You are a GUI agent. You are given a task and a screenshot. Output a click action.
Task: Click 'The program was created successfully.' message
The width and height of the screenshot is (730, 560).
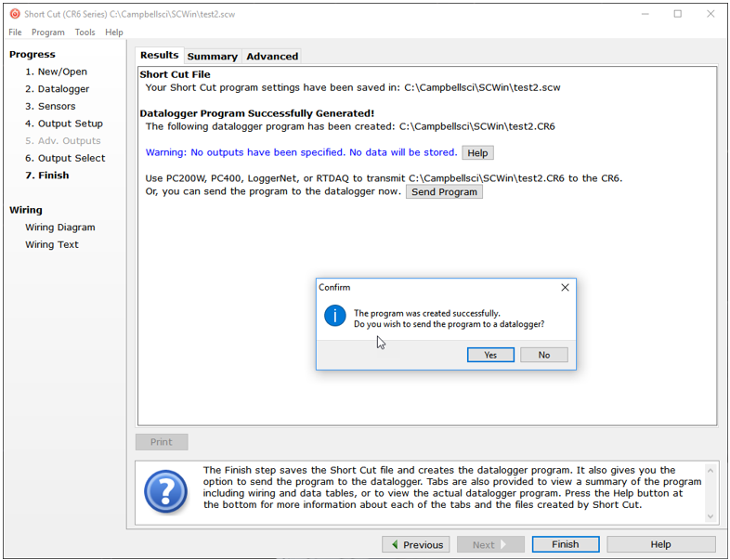pyautogui.click(x=427, y=313)
